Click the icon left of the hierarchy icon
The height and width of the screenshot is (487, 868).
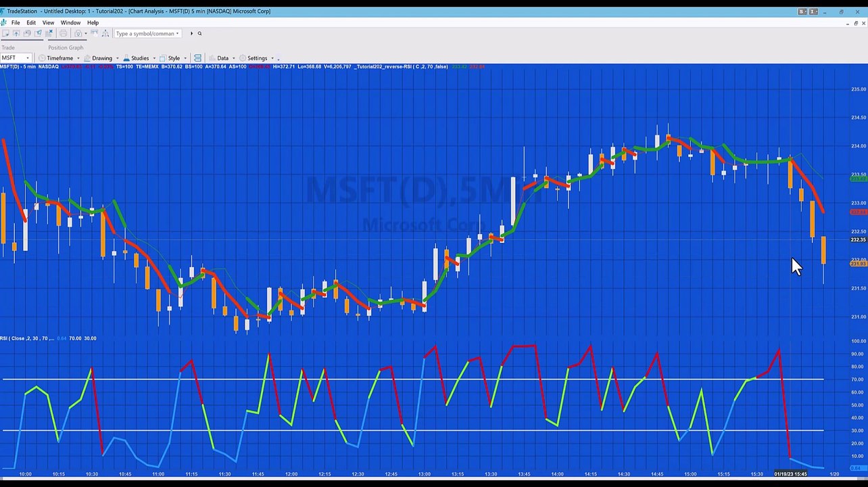95,33
